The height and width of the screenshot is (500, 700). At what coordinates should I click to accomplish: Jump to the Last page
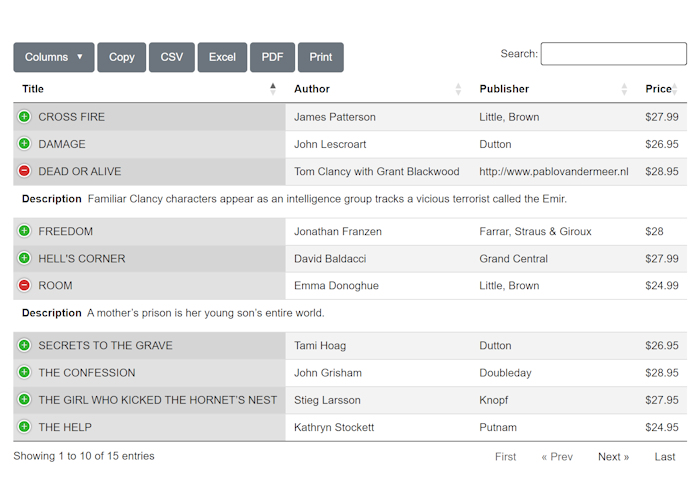(665, 457)
